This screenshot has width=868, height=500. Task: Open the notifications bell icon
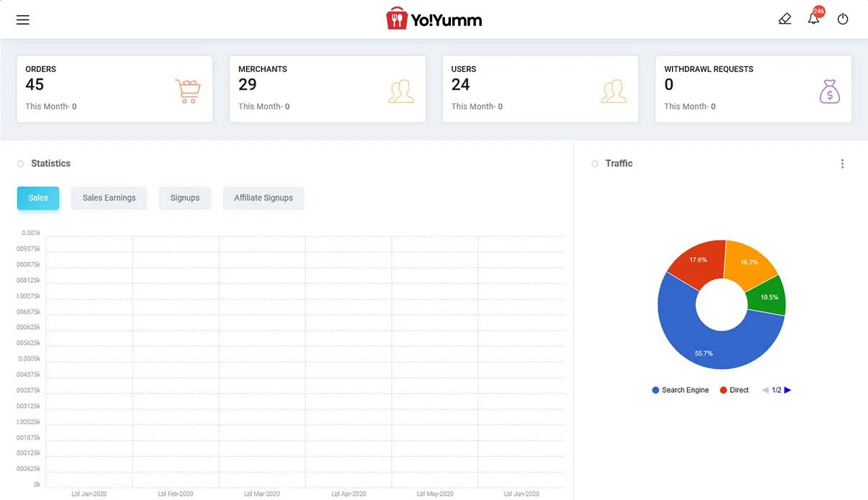813,19
